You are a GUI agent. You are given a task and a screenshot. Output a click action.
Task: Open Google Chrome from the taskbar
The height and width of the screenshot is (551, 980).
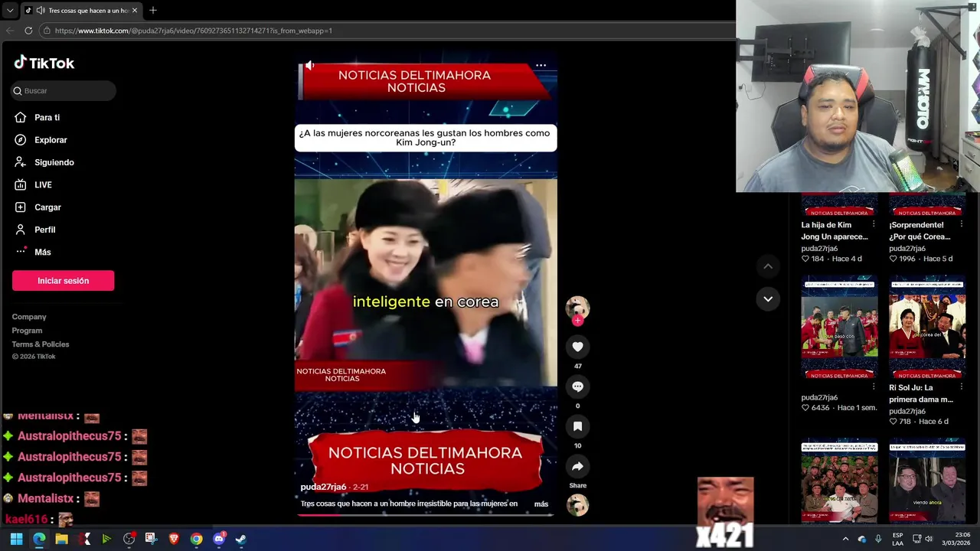[x=196, y=539]
